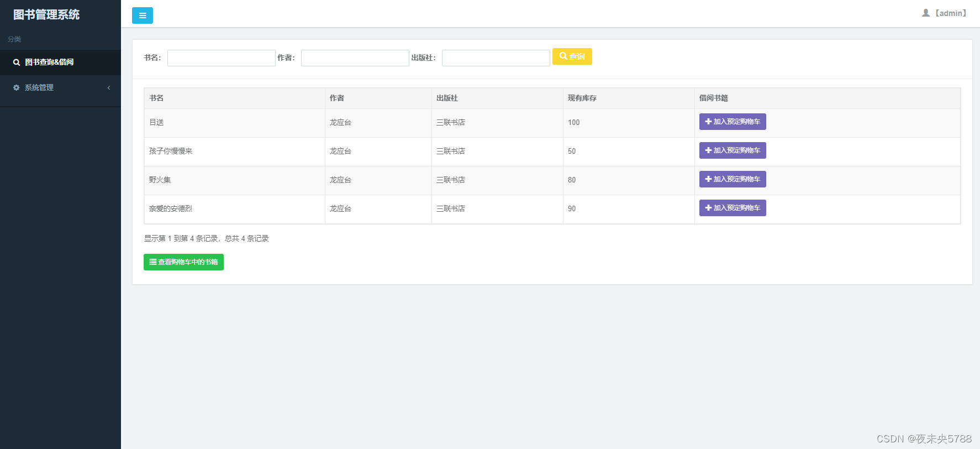Click the 分类 sidebar heading
980x449 pixels.
(x=14, y=39)
